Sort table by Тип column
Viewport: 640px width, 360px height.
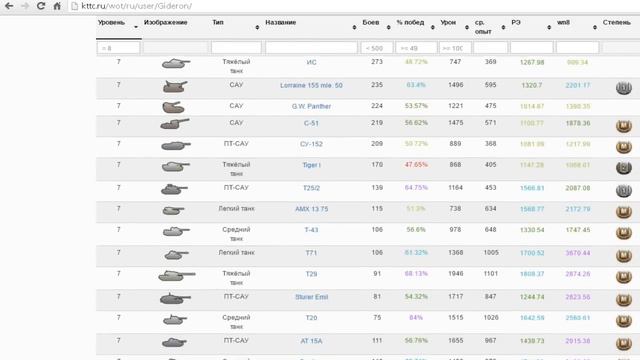pyautogui.click(x=236, y=27)
